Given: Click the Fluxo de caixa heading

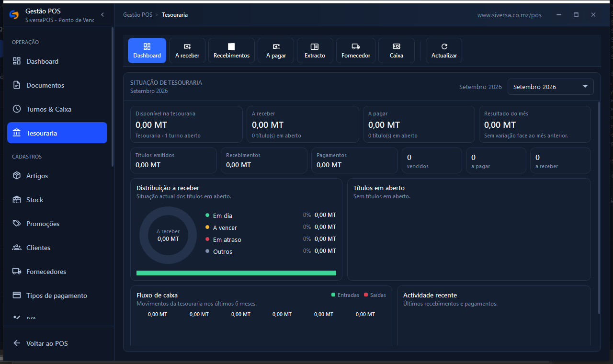Looking at the screenshot, I should [x=157, y=295].
